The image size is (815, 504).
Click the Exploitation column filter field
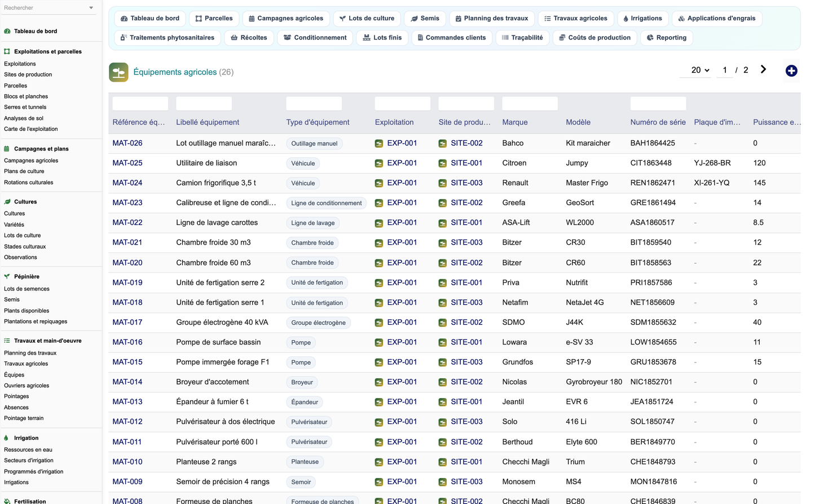[403, 104]
